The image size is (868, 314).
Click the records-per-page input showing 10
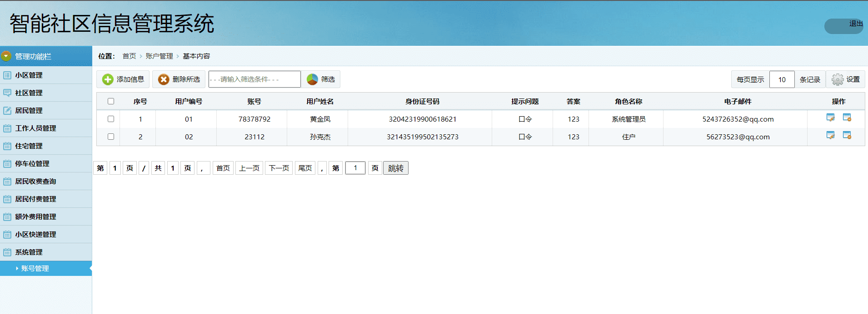pos(782,79)
